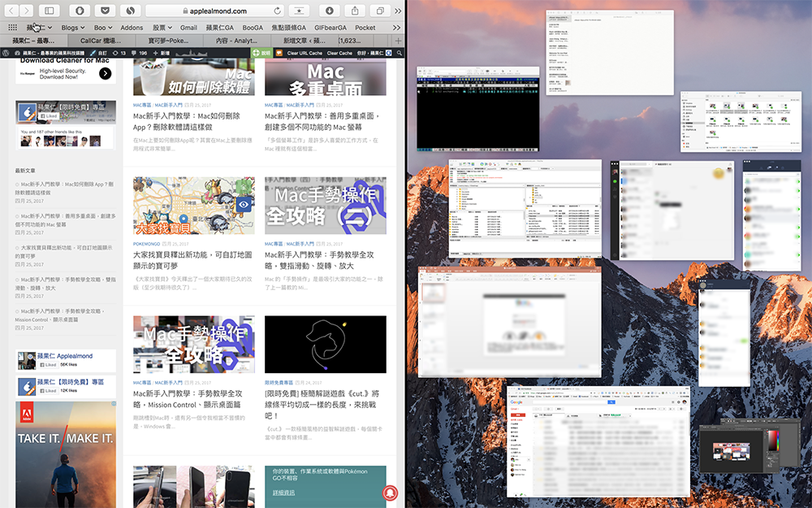Switch to the 寶可夢~Poke... tab
The height and width of the screenshot is (508, 812).
[x=168, y=41]
